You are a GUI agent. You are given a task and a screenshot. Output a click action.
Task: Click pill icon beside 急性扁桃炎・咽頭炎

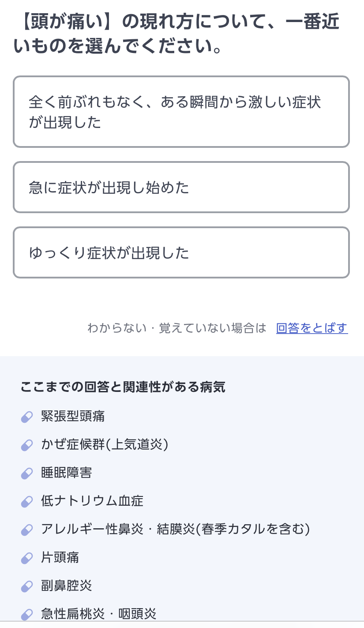pos(27,614)
